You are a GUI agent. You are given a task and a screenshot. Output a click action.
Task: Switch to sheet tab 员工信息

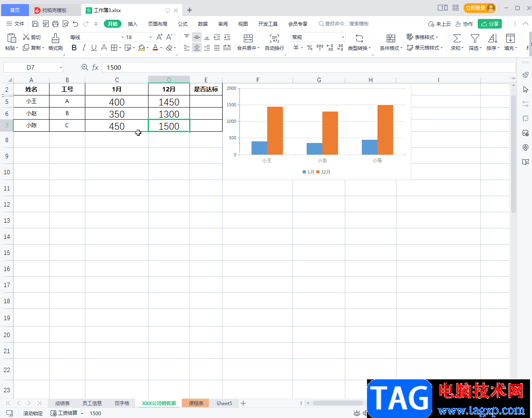(92, 403)
